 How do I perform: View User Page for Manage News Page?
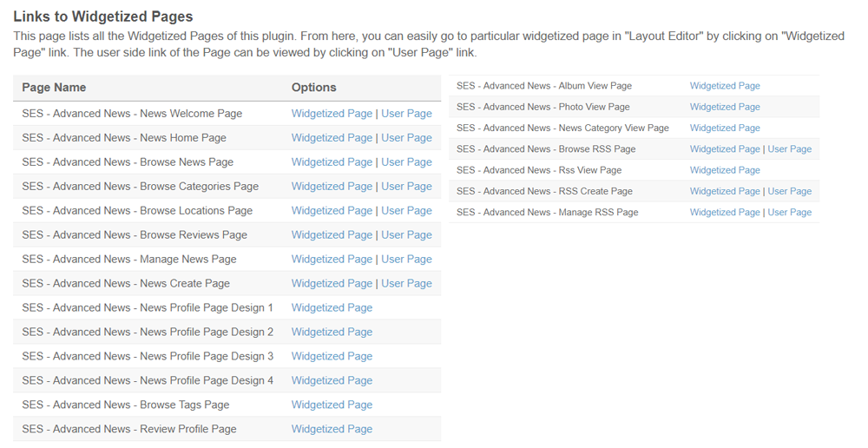click(406, 260)
